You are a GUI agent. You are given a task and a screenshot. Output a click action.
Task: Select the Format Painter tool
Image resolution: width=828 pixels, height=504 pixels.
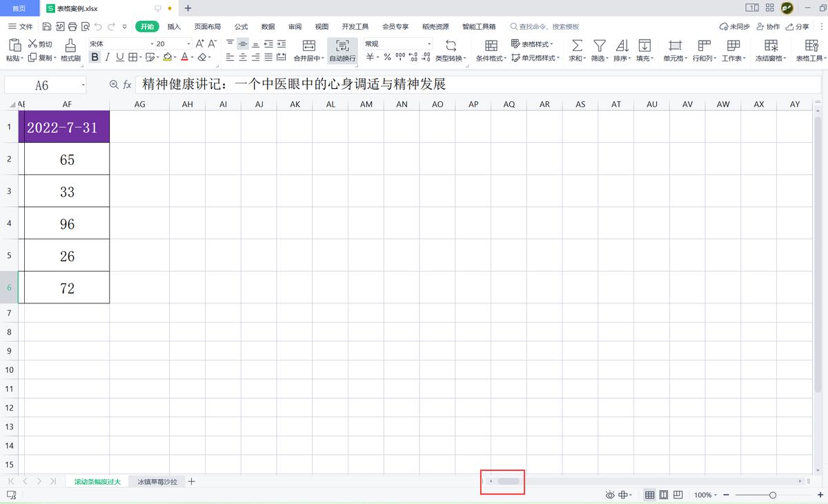pyautogui.click(x=69, y=48)
